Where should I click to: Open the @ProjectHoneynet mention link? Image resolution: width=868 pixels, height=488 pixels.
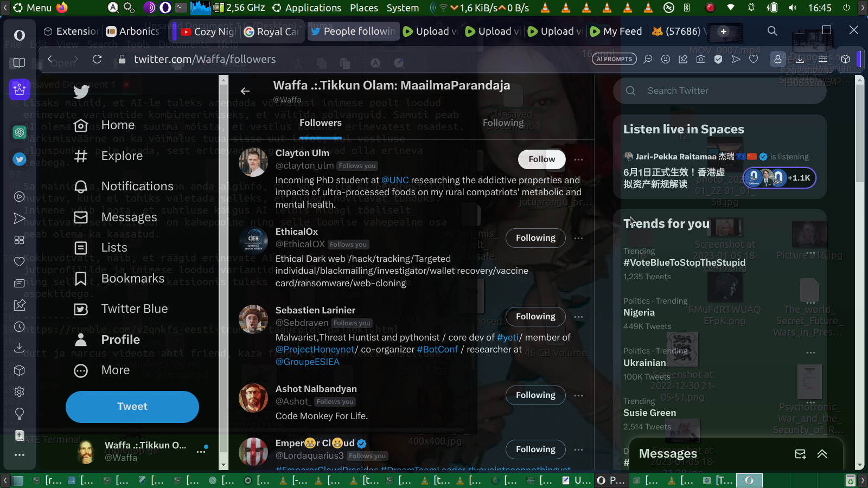pyautogui.click(x=315, y=350)
